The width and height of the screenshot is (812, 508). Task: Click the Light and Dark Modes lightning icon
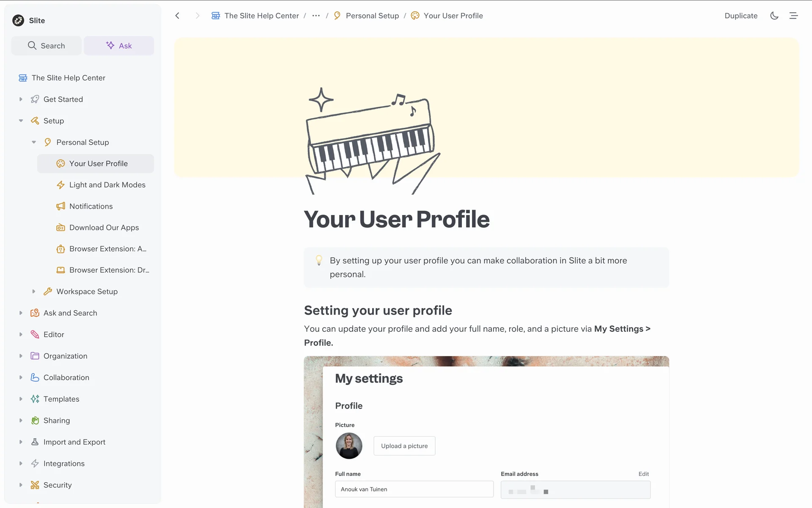point(61,185)
